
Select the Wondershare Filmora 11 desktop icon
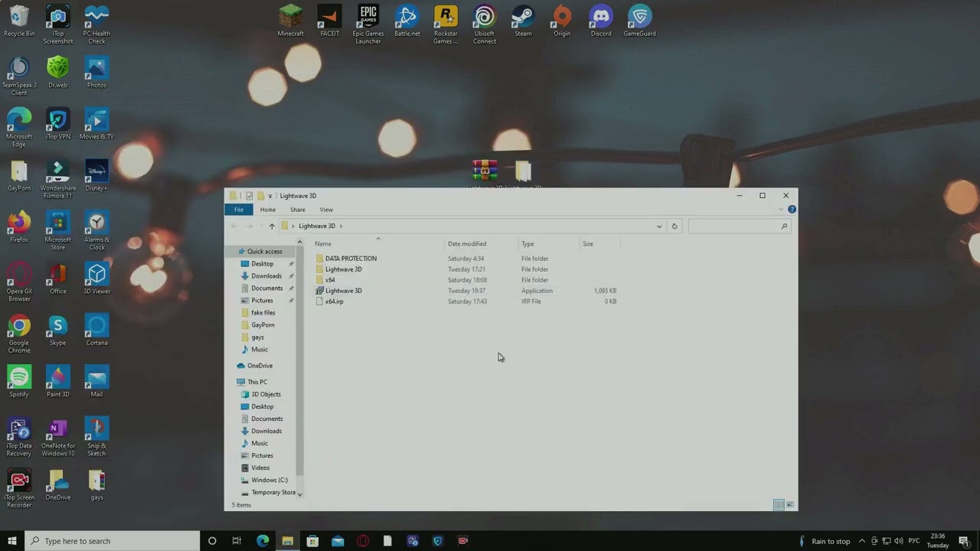[57, 180]
